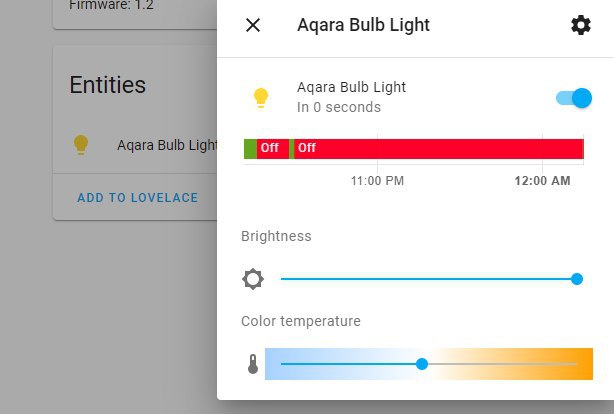This screenshot has width=614, height=414.
Task: Toggle the Aqara Bulb Light switch off
Action: (x=574, y=98)
